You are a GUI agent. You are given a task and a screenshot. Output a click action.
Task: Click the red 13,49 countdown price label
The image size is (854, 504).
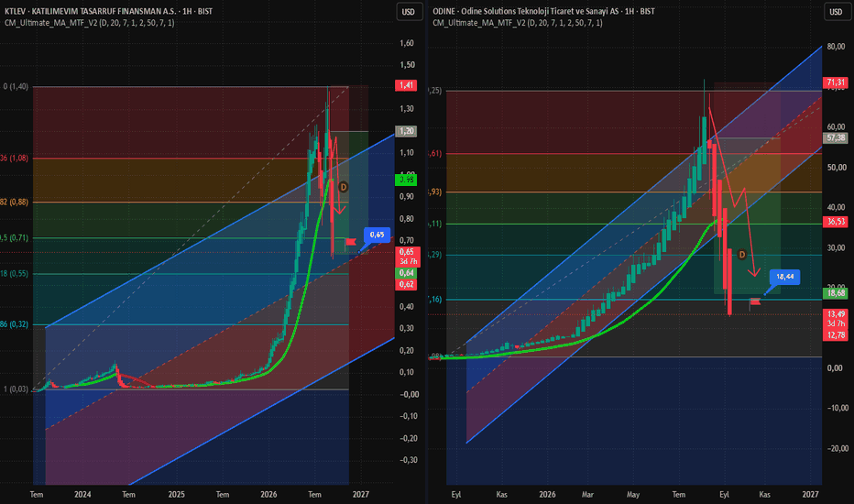836,319
